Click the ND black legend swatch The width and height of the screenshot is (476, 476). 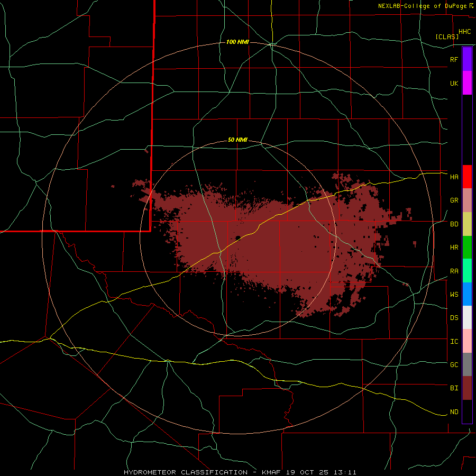point(467,411)
